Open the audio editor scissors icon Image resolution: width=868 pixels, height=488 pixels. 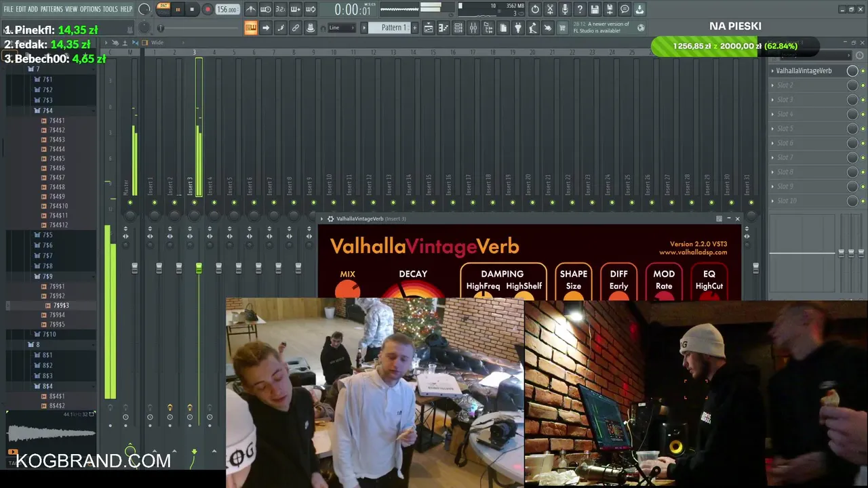(550, 9)
